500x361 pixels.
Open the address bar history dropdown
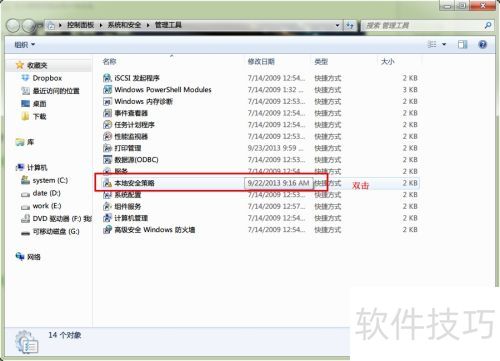[x=337, y=25]
